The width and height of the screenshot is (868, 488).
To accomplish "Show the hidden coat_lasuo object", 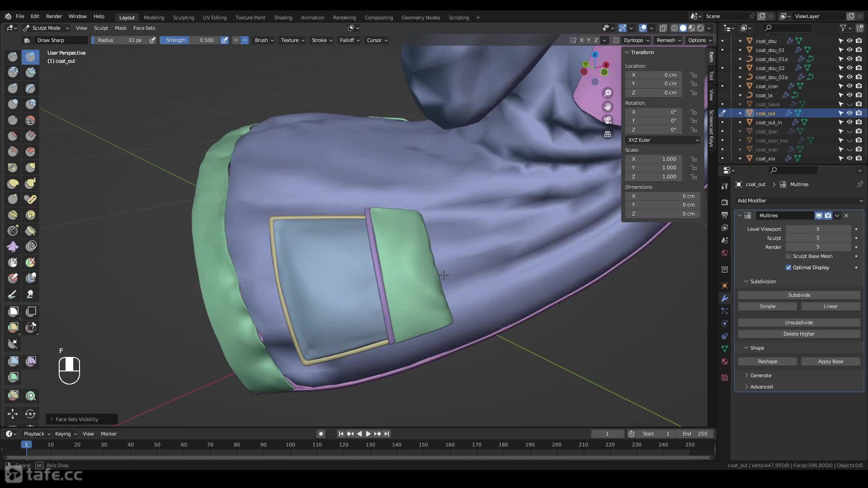I will pos(849,104).
